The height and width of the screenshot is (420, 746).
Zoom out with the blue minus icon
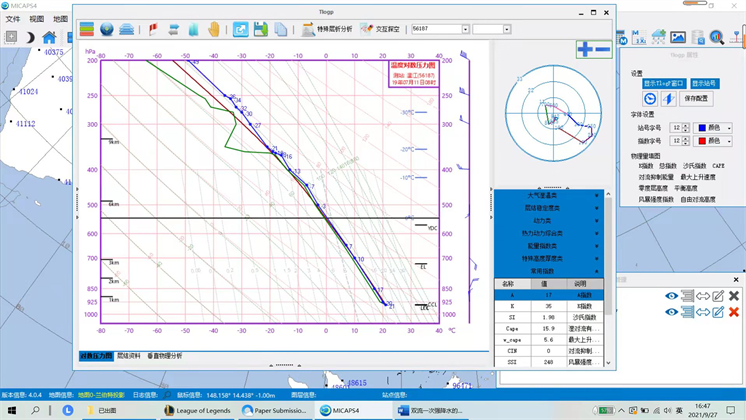(x=602, y=49)
